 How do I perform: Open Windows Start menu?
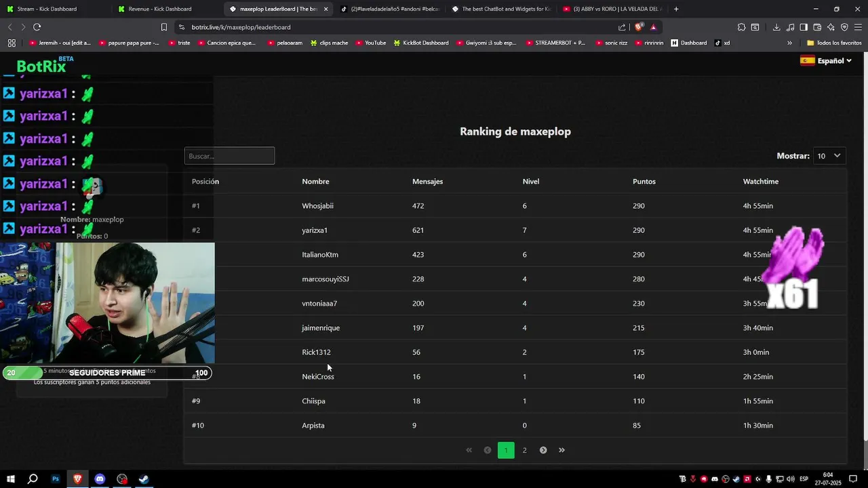(11, 479)
